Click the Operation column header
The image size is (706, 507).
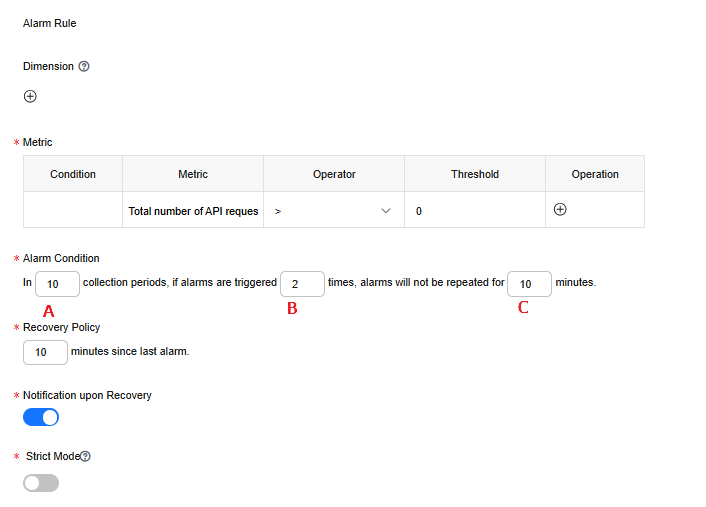[x=595, y=174]
